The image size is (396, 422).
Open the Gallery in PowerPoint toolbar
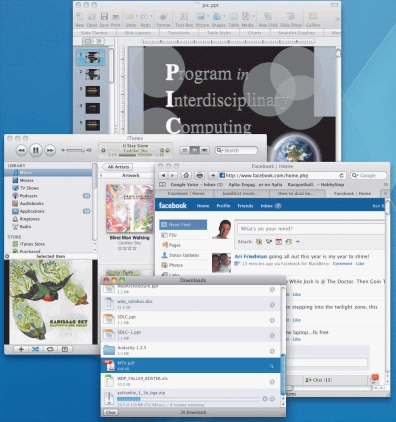[x=313, y=19]
